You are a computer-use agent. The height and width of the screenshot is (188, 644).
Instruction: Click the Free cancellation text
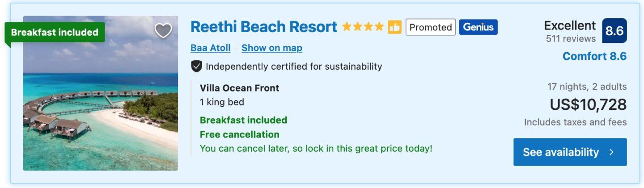239,134
